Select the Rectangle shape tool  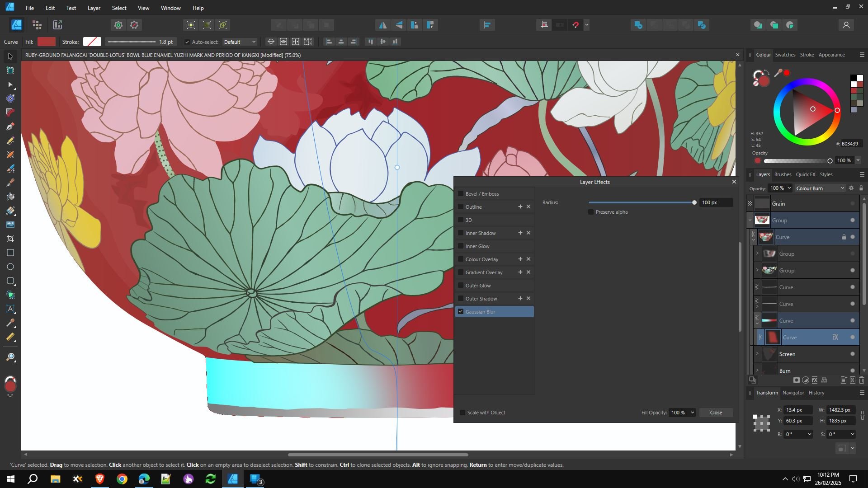10,253
